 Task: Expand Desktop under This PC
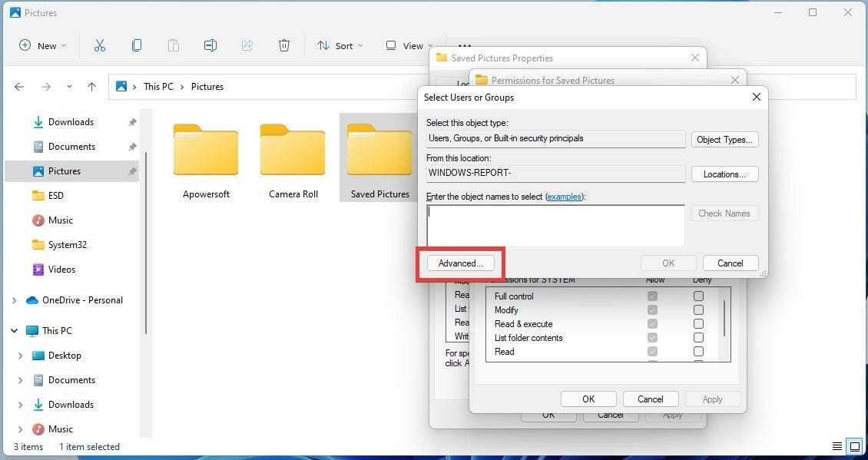(21, 356)
